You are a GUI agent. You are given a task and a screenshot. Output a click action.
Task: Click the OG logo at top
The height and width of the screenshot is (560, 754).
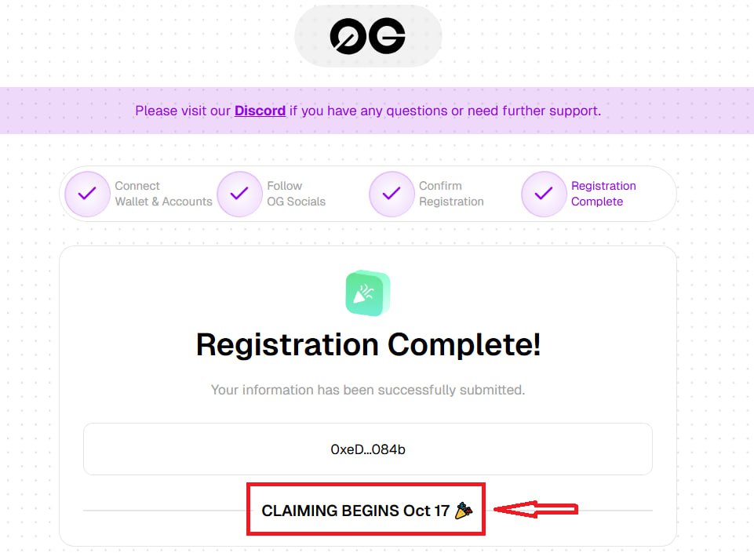pyautogui.click(x=367, y=36)
